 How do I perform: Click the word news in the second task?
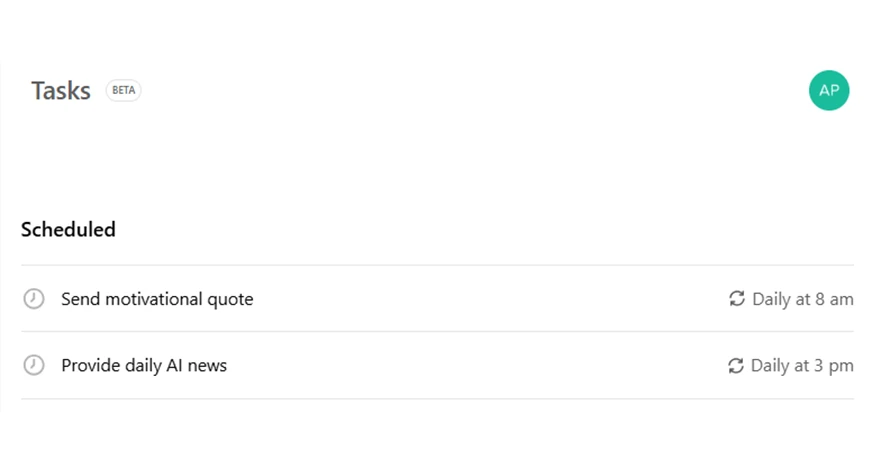[207, 366]
